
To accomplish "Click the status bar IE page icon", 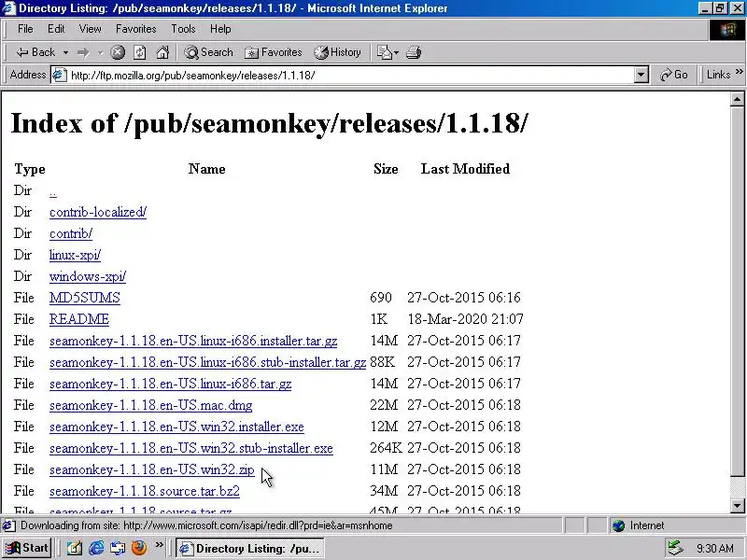I will click(9, 525).
